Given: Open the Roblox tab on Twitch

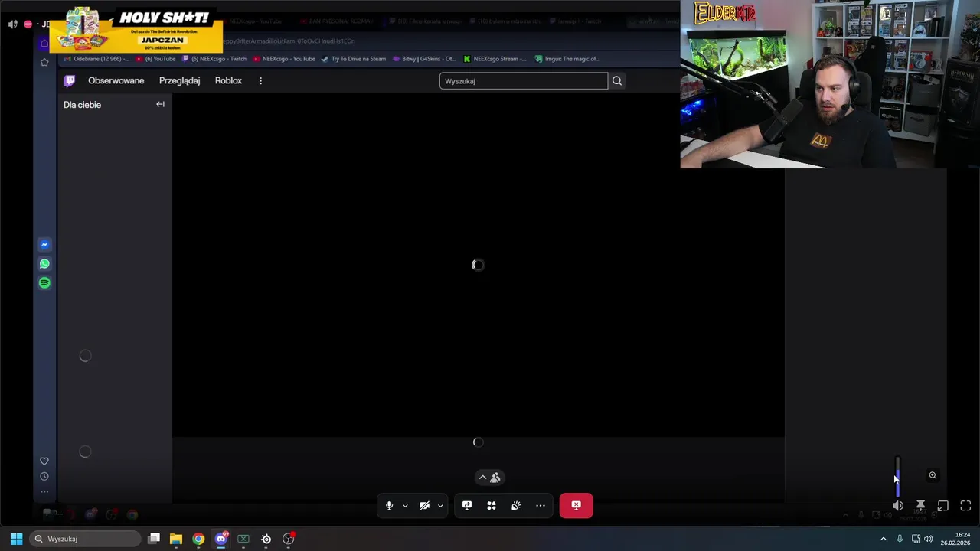Looking at the screenshot, I should point(228,80).
